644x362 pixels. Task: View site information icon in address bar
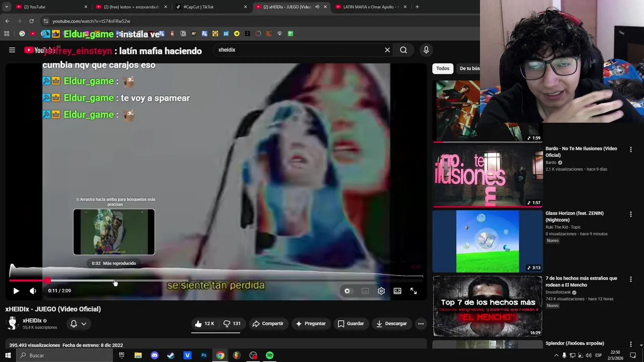pos(46,21)
